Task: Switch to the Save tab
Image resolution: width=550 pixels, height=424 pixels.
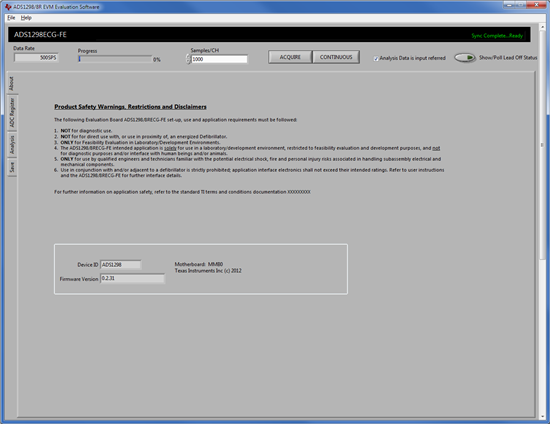Action: point(12,167)
